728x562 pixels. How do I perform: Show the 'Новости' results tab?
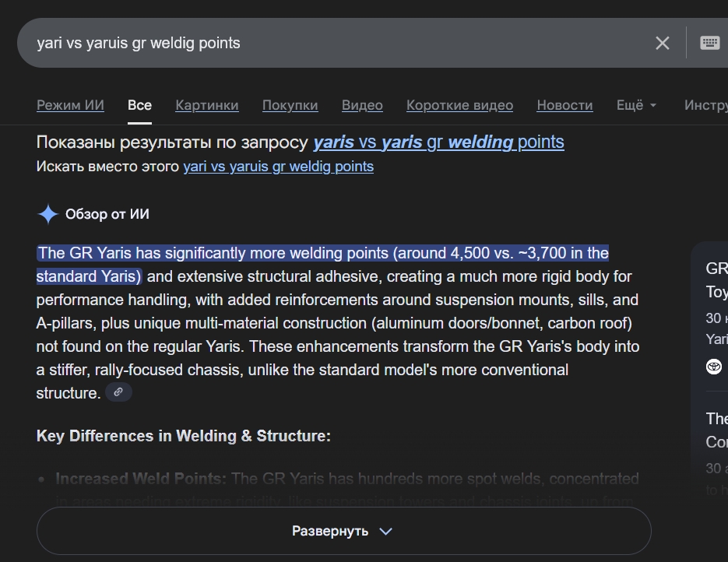click(x=564, y=105)
